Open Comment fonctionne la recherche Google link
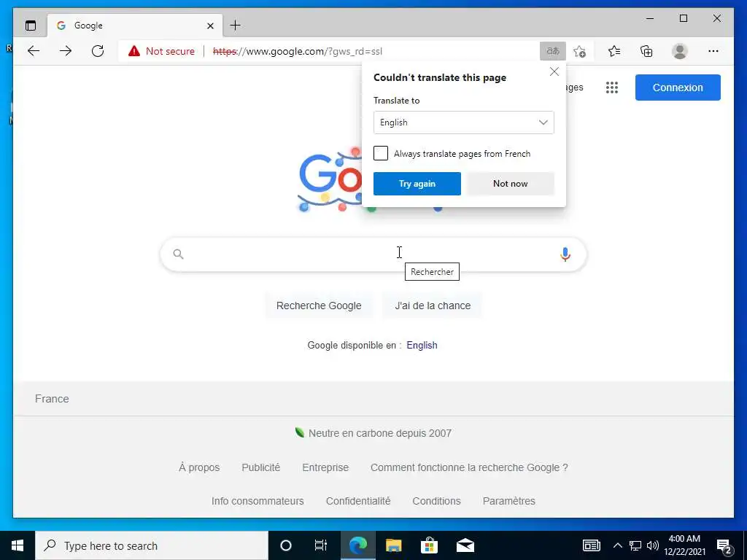Image resolution: width=747 pixels, height=560 pixels. (x=469, y=467)
